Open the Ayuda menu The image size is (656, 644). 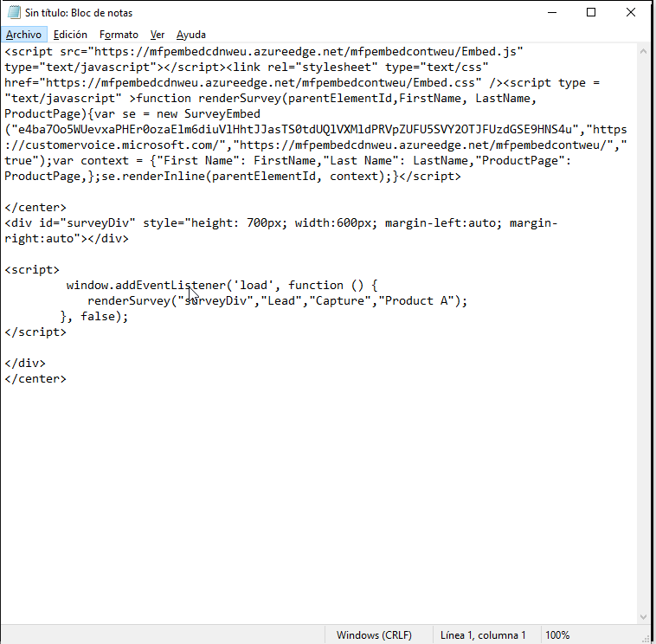[x=190, y=35]
